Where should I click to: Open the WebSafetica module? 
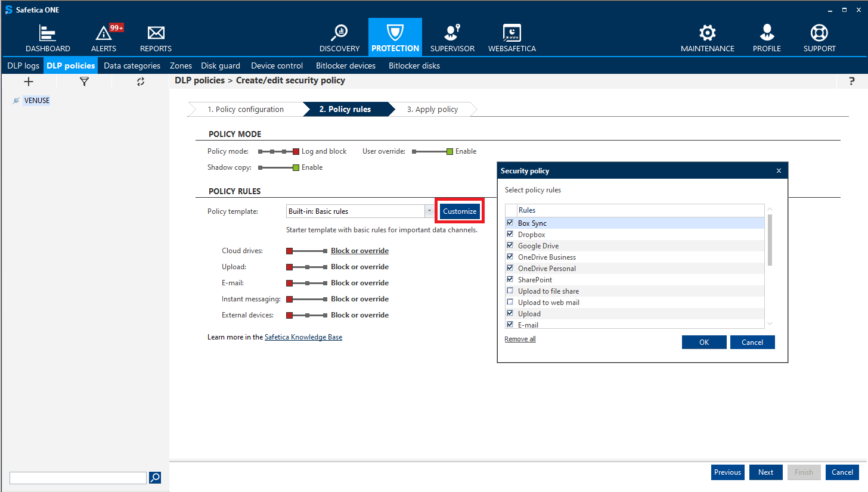511,39
